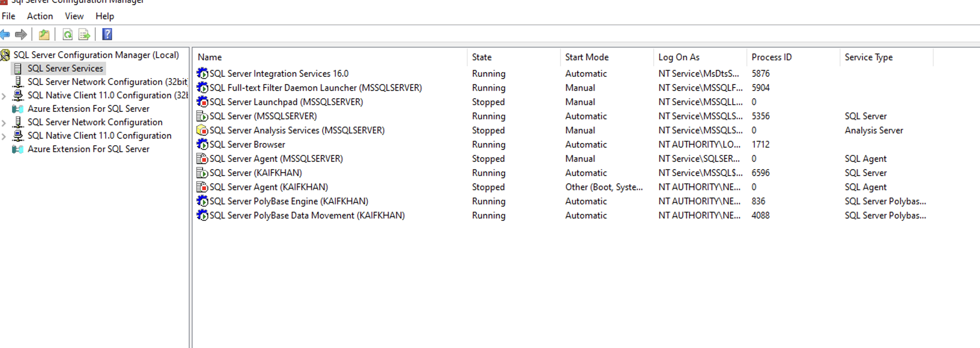Click the Analysis Server service type cell
Viewport: 980px width, 348px height.
[874, 130]
